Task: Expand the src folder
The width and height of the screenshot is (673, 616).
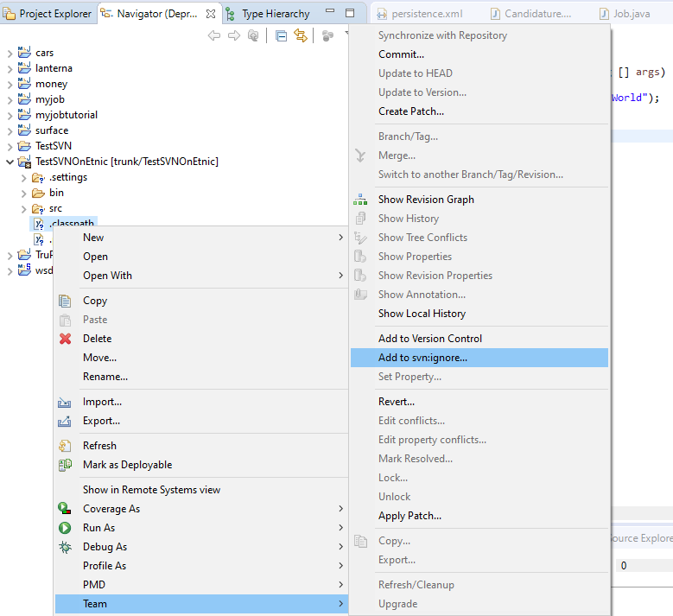Action: (x=23, y=208)
